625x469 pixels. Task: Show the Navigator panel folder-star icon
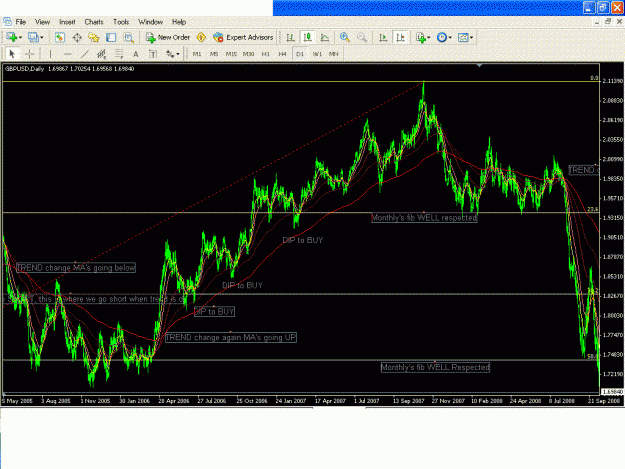coord(94,37)
